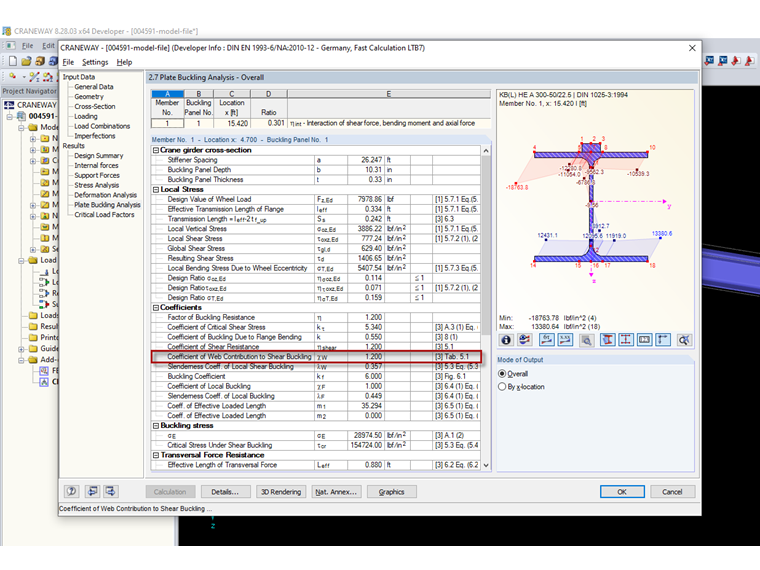The height and width of the screenshot is (570, 760).
Task: Click the results table scroll-down arrow
Action: point(486,465)
